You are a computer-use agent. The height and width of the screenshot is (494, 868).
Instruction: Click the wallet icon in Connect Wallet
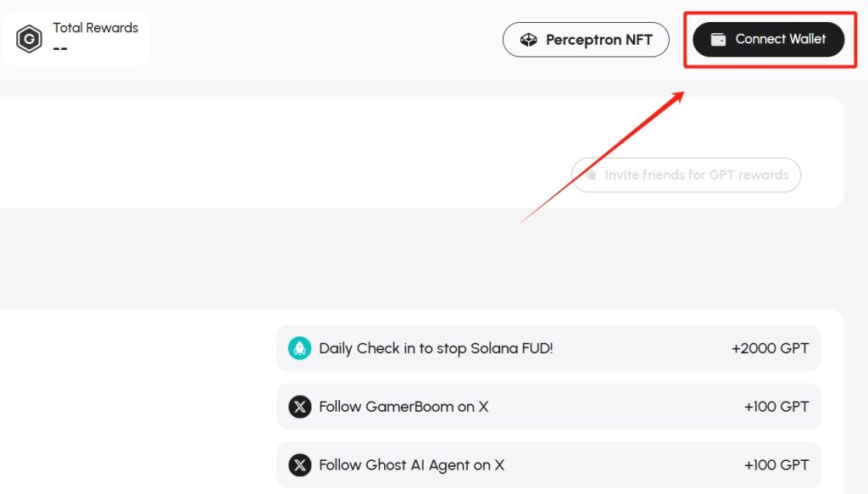[718, 39]
